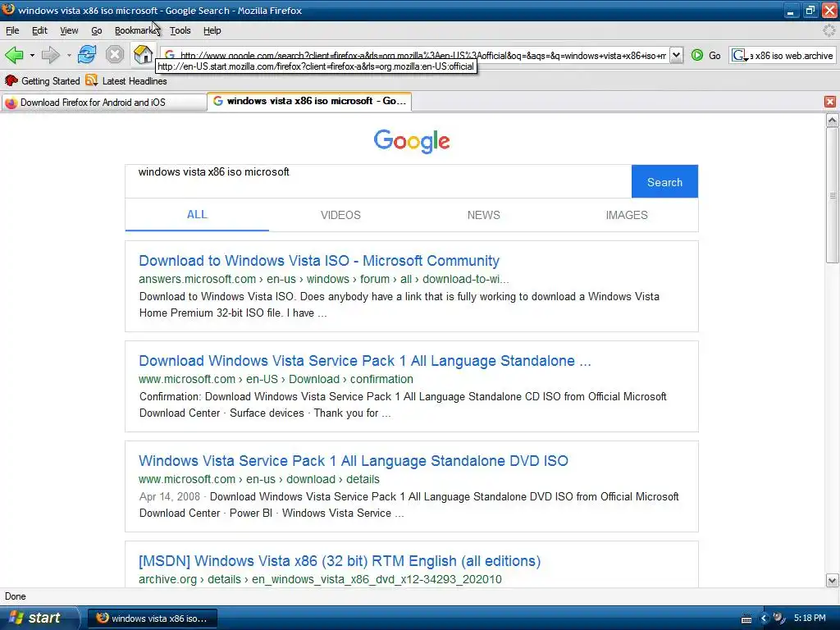Open the Latest Headlines feed bookmark
This screenshot has width=840, height=630.
[126, 81]
